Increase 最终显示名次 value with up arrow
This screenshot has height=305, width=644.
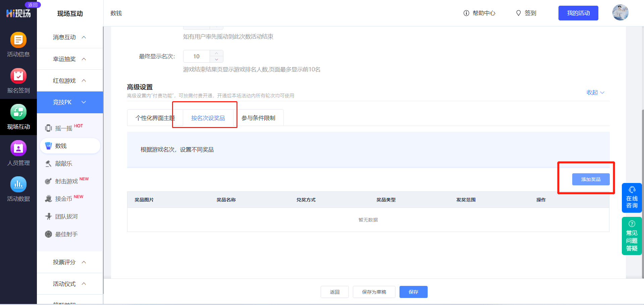tap(217, 53)
